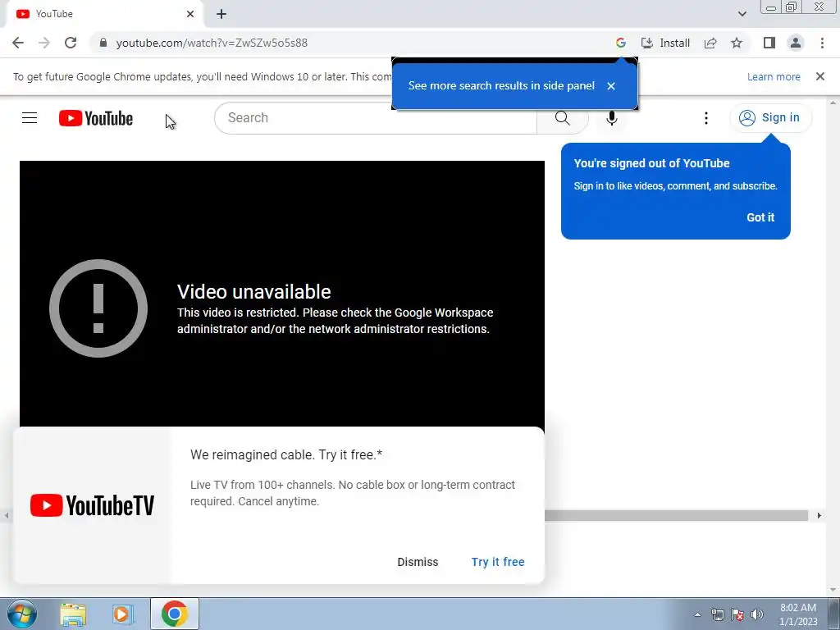Screen dimensions: 840x630
Task: Open the Google side search icon
Action: click(x=621, y=43)
